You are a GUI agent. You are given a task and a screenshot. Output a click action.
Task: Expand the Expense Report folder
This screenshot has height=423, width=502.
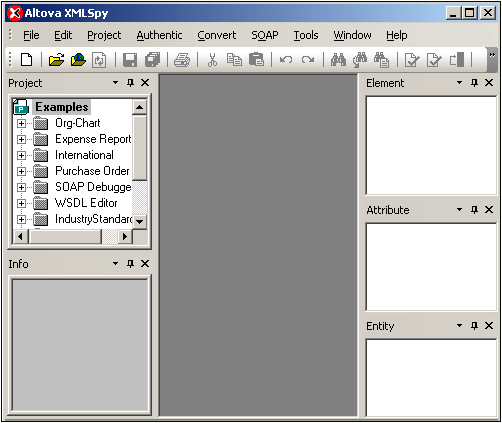21,139
